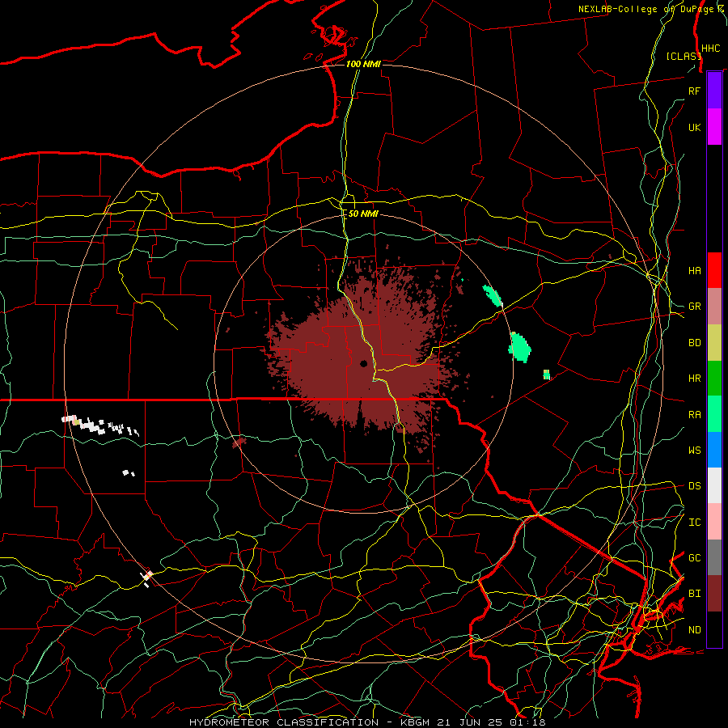Click the BI brown legend color block
The height and width of the screenshot is (728, 728).
click(714, 594)
